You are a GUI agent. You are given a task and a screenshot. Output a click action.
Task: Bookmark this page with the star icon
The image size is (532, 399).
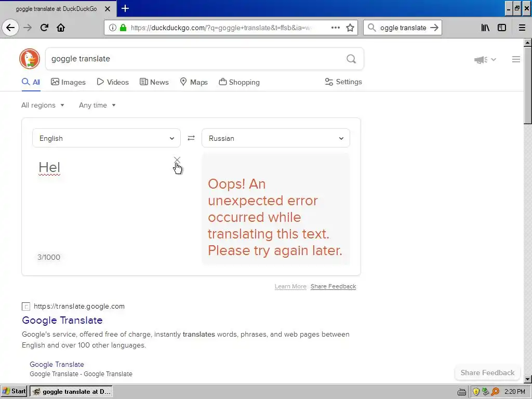[x=350, y=28]
